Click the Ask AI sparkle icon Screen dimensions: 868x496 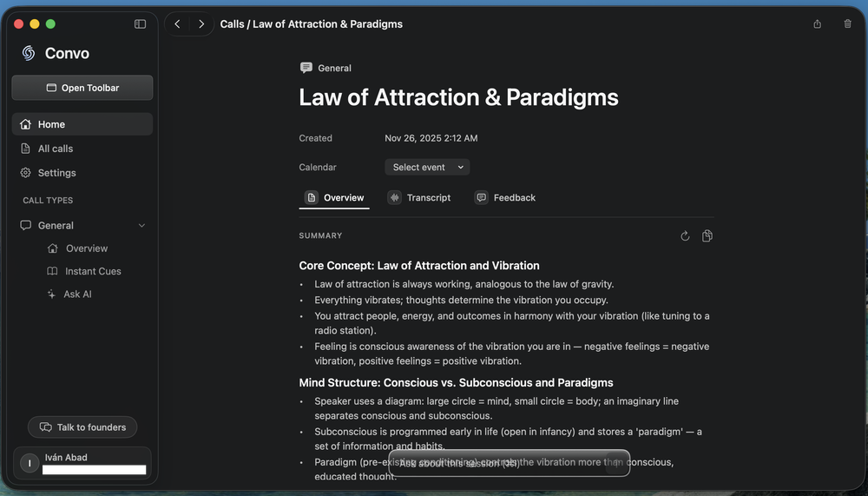[x=51, y=294]
